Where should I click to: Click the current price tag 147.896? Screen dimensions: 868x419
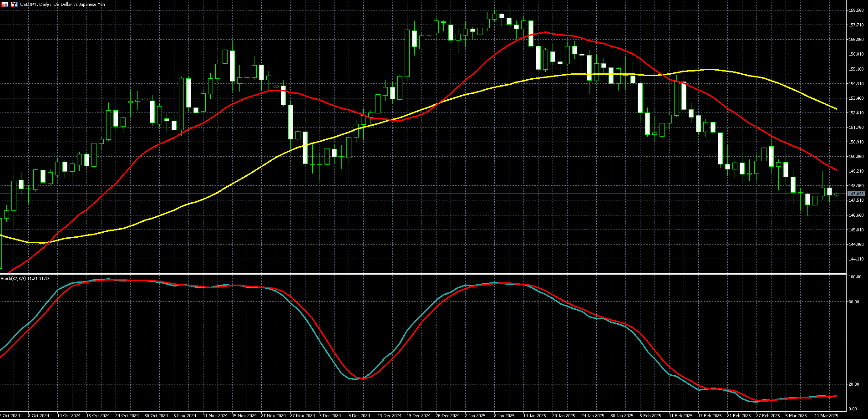point(856,194)
